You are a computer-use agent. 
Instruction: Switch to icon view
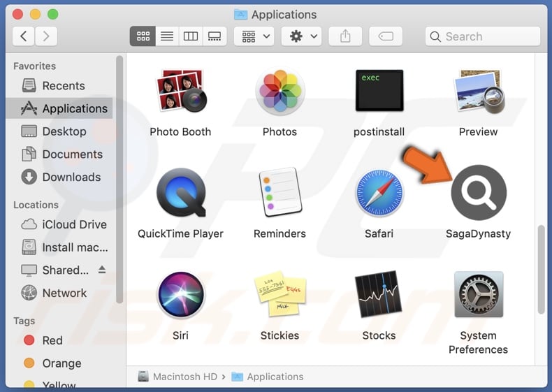[143, 36]
